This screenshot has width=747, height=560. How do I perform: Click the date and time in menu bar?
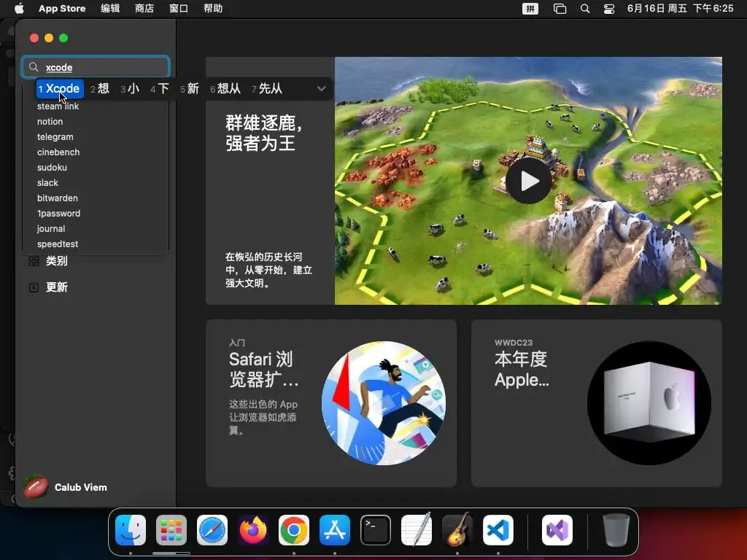click(x=681, y=9)
